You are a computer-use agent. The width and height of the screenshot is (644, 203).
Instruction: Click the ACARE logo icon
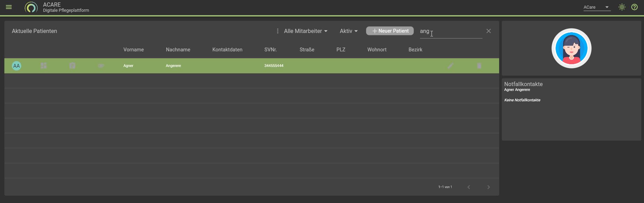(x=31, y=7)
